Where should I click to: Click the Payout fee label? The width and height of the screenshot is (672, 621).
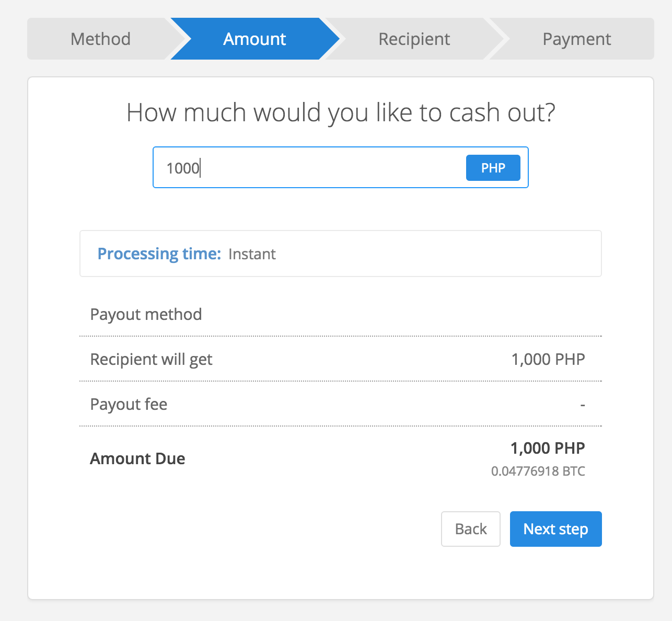129,405
